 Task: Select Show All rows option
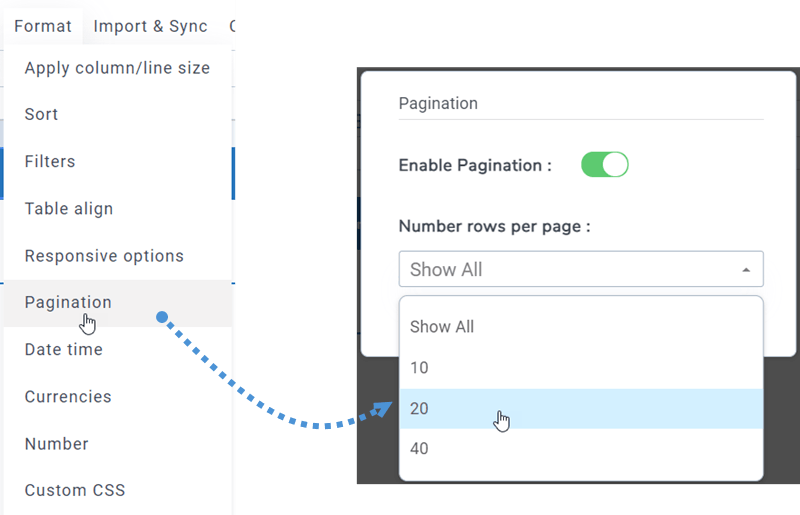tap(442, 327)
